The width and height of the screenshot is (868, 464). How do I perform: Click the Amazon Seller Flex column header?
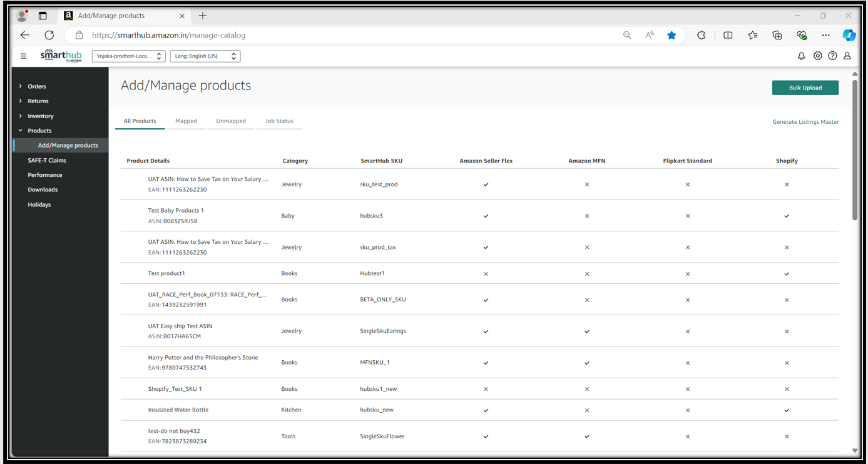486,161
